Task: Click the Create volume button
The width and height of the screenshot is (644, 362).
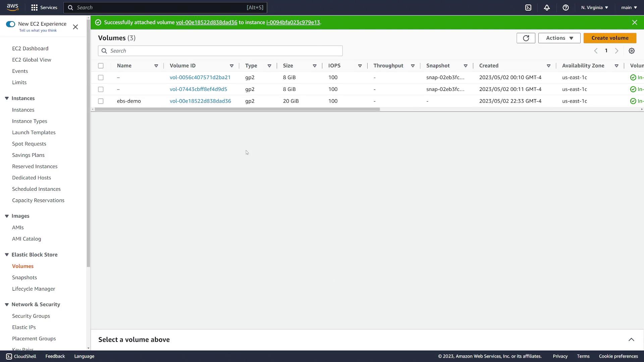Action: [x=610, y=38]
